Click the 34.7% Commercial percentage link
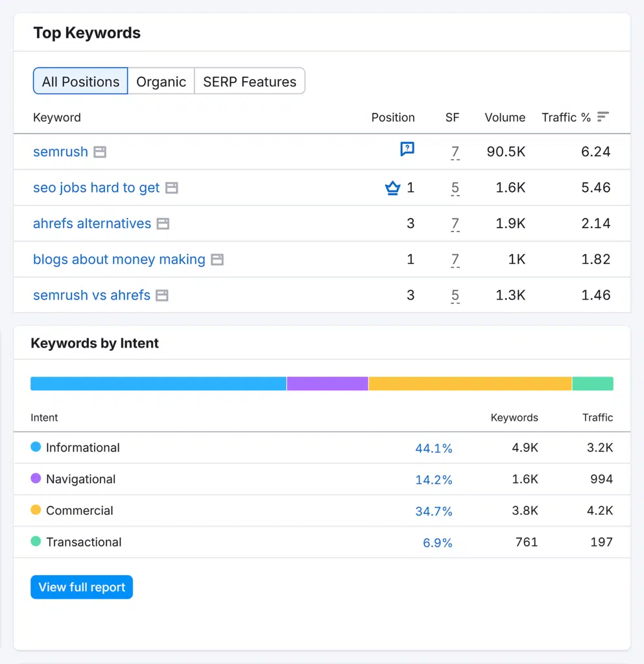 433,512
